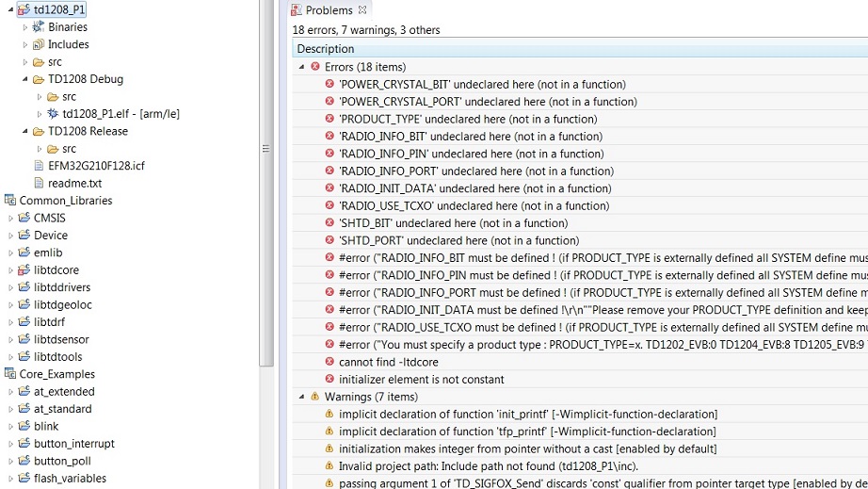
Task: Click the TD1208 Release folder icon
Action: tap(39, 131)
